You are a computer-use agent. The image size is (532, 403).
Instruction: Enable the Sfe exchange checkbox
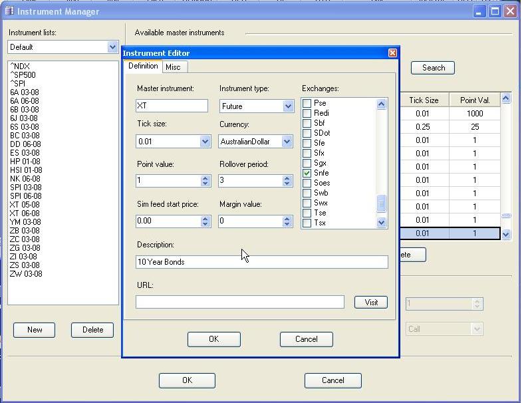[307, 143]
